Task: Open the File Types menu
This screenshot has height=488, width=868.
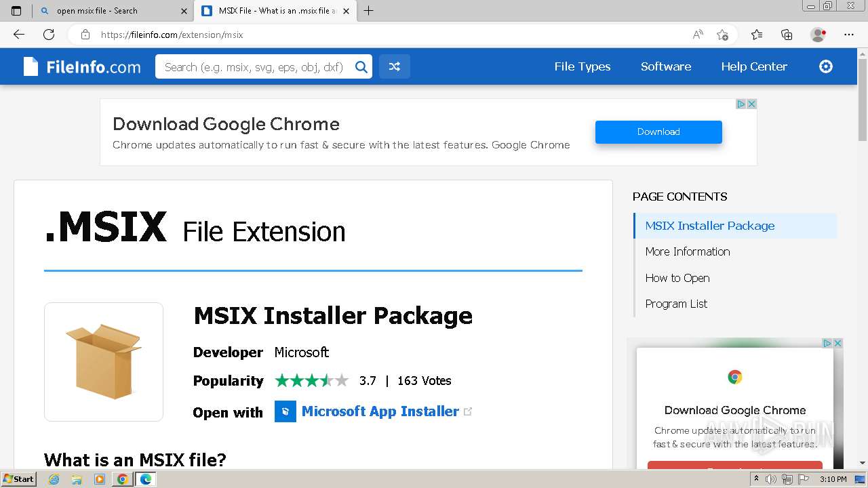Action: (583, 66)
